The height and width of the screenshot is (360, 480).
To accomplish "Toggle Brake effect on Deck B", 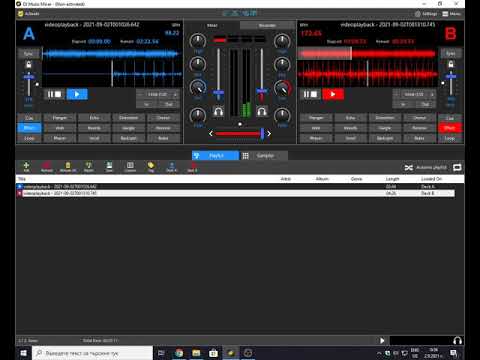I will [419, 138].
